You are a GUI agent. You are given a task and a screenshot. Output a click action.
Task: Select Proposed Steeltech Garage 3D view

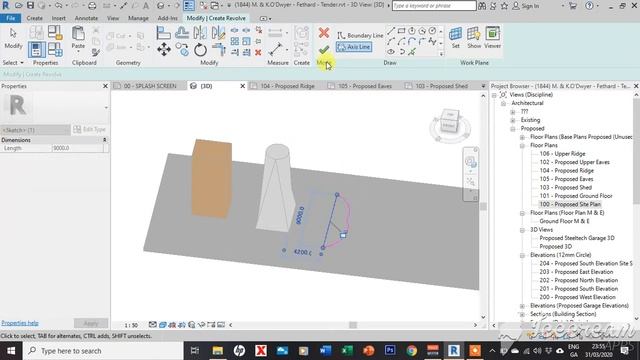[x=577, y=238]
